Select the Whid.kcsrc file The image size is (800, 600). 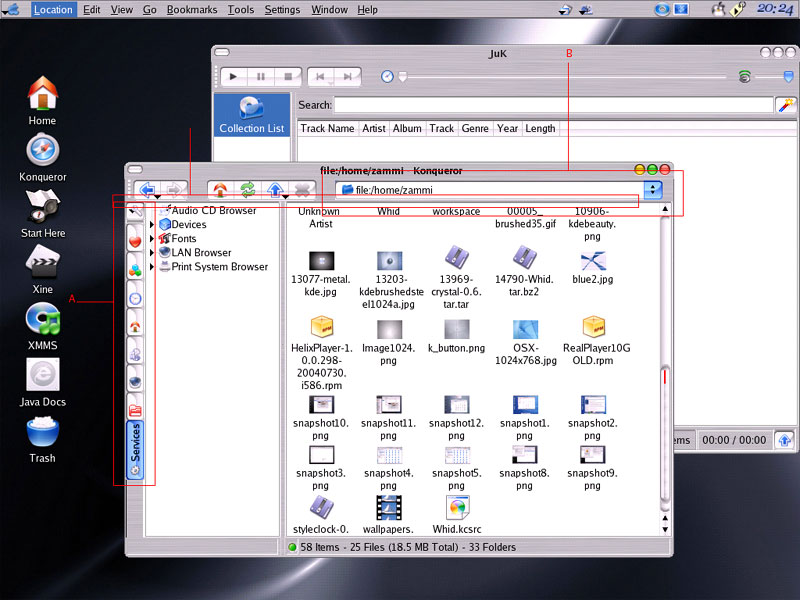coord(457,515)
